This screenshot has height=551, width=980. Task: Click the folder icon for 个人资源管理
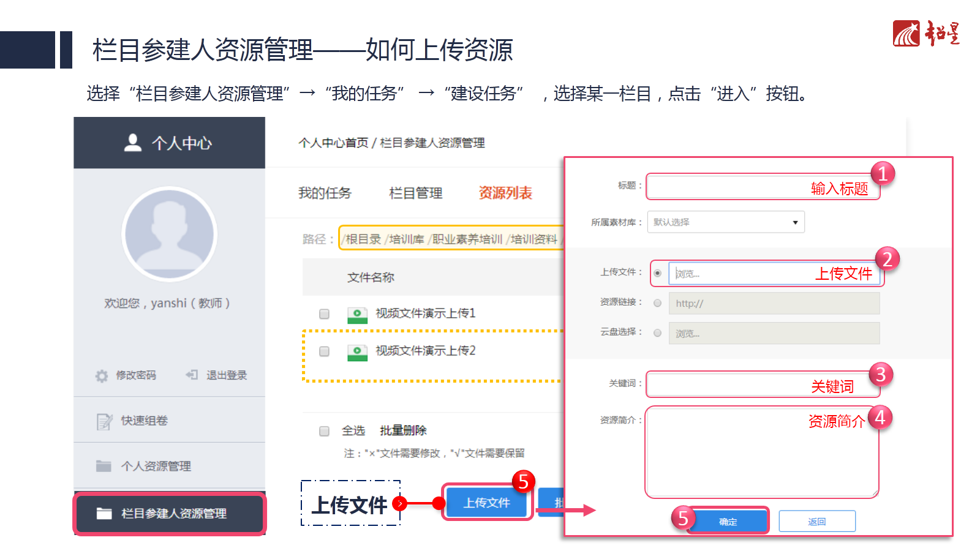(104, 466)
